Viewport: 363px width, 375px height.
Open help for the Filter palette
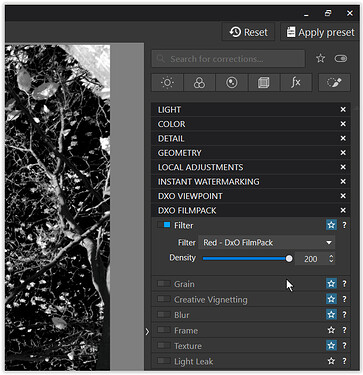[344, 225]
